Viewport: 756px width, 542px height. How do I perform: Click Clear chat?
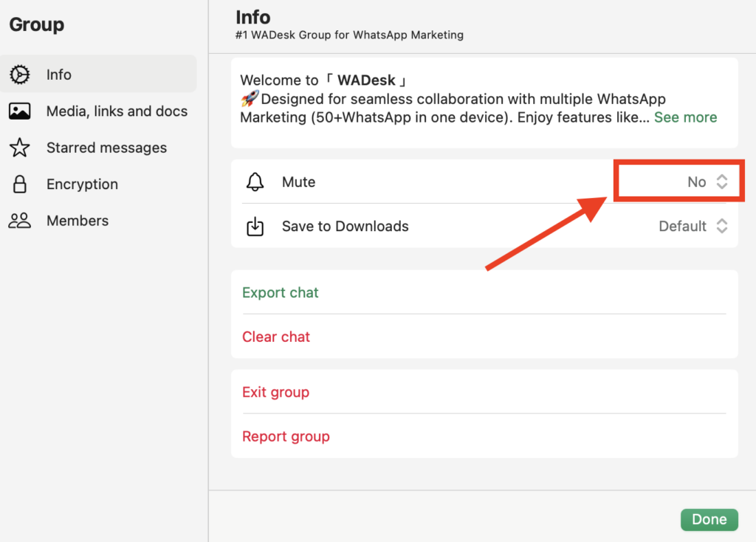[276, 337]
